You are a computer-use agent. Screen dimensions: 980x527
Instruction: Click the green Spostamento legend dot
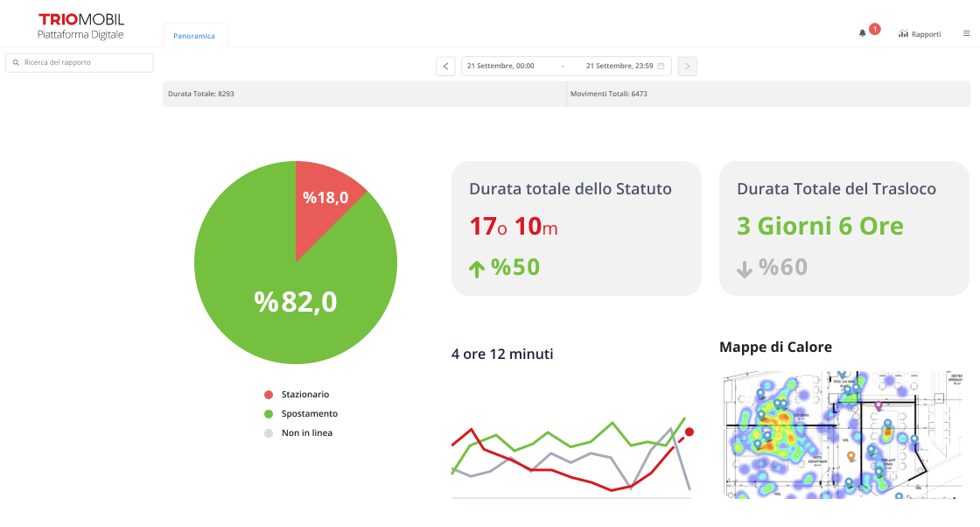(269, 414)
